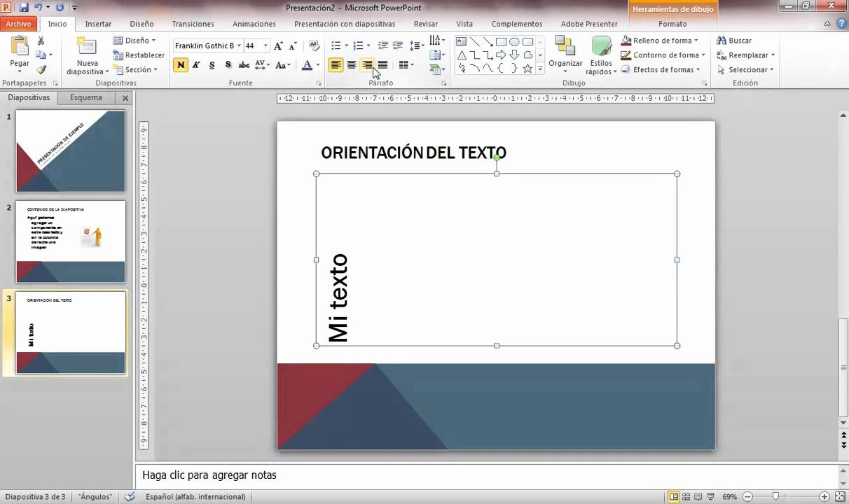Open Estilos rápidos quick styles
This screenshot has height=504, width=849.
[x=601, y=55]
